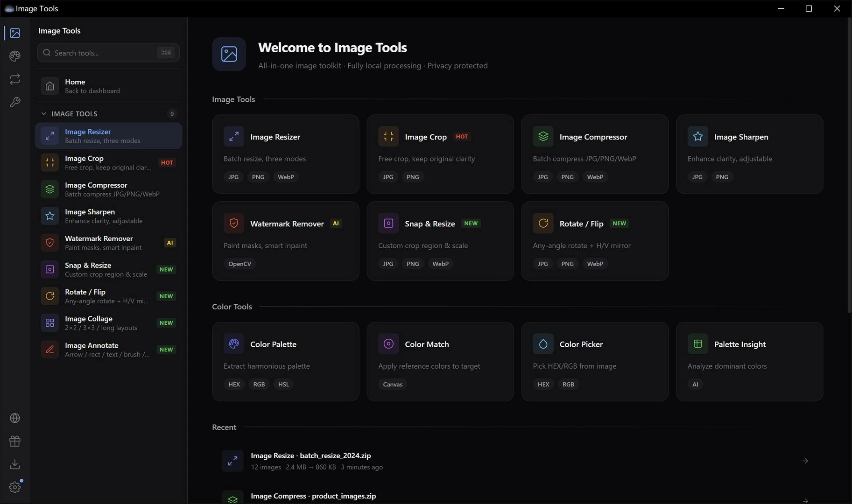Open settings gear icon

click(15, 487)
